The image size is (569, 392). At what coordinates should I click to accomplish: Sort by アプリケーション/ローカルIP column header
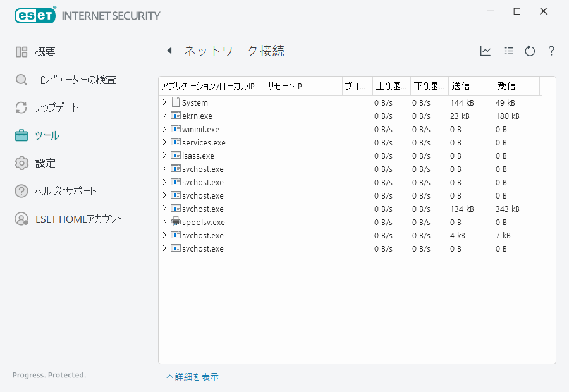[212, 86]
